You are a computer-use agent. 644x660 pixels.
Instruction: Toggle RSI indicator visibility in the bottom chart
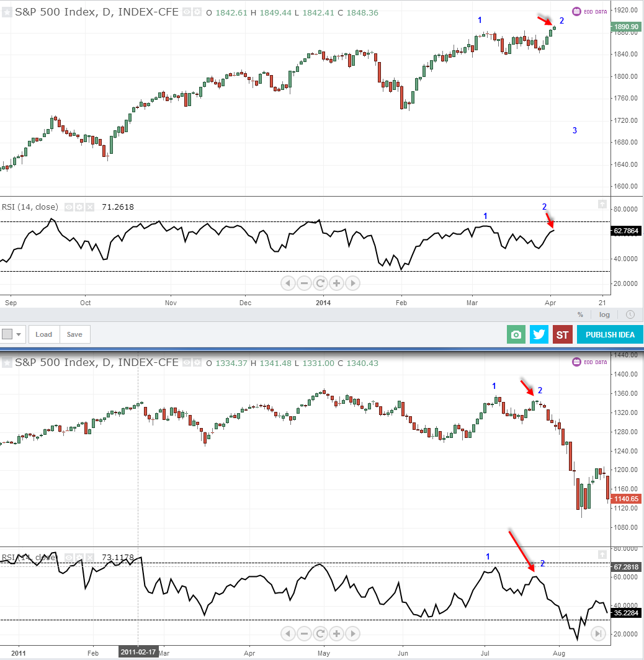click(69, 557)
